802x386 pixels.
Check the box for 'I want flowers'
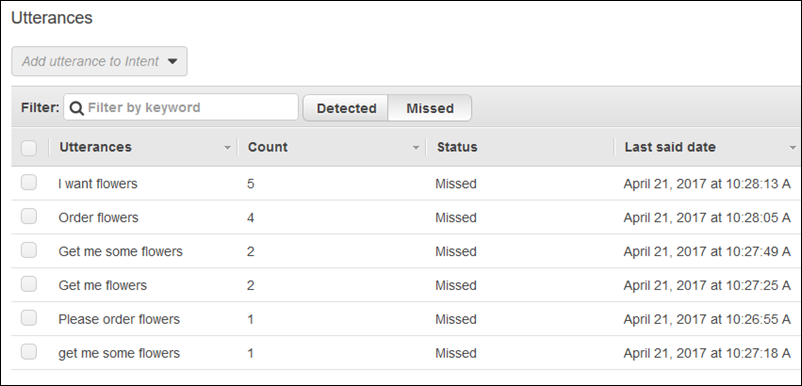pos(29,182)
